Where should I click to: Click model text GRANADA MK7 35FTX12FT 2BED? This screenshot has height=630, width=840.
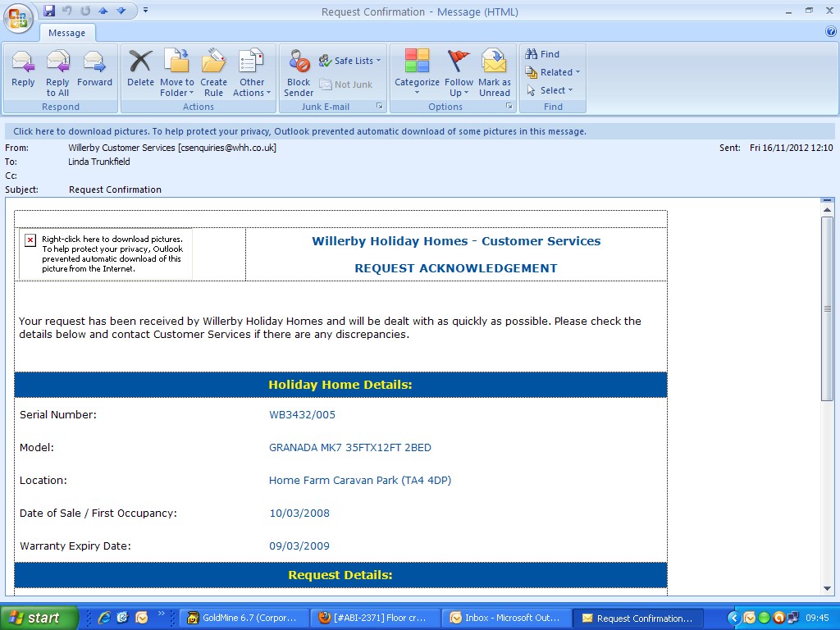pyautogui.click(x=349, y=447)
